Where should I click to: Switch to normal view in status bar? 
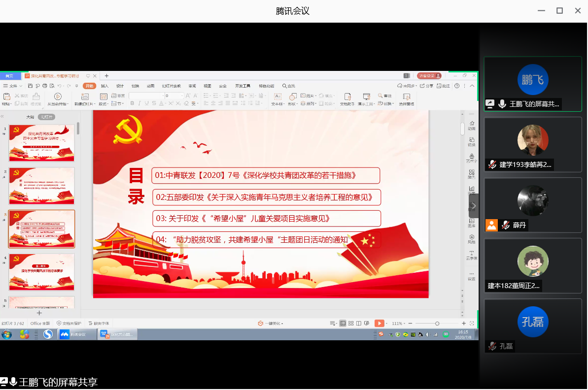coord(343,324)
